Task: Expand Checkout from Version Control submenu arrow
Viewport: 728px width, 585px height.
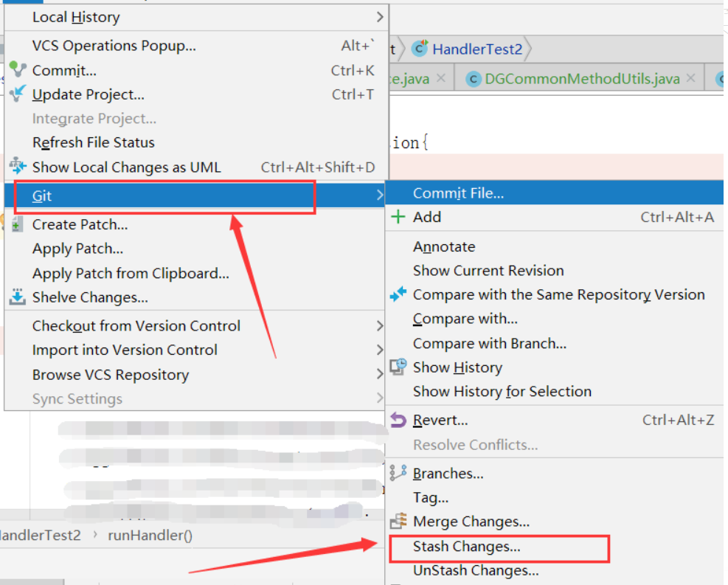Action: (380, 326)
